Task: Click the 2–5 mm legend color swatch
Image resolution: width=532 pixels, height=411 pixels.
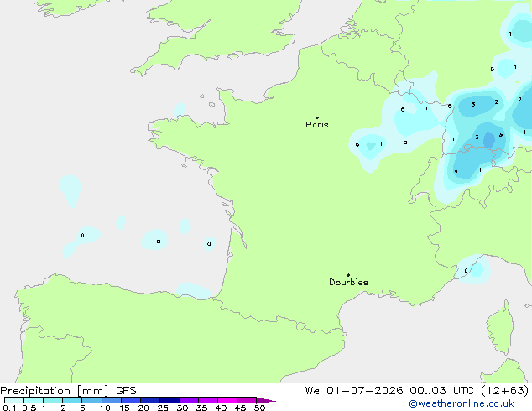Action: [x=72, y=400]
